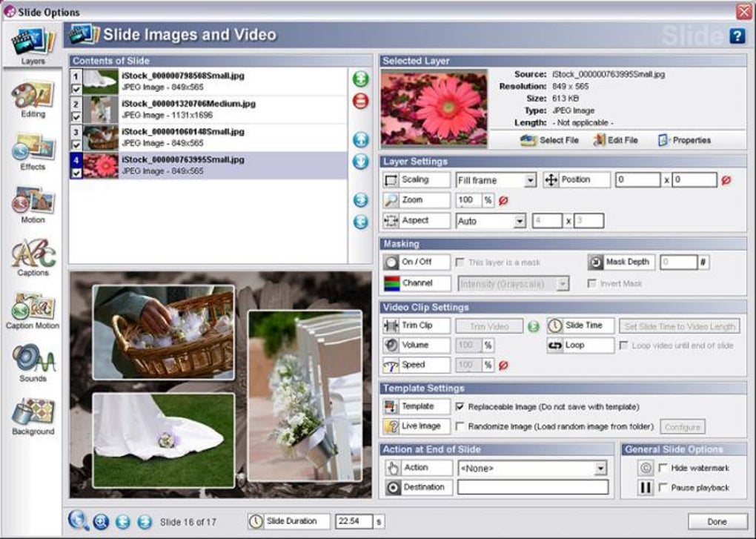Click the Position crosshair icon
Viewport: 756px width, 539px height.
coord(551,180)
